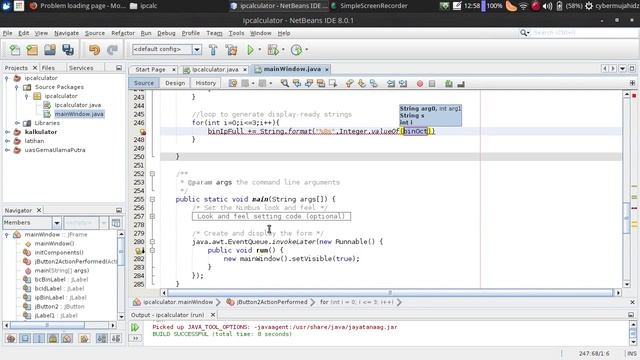Click the error hint lightbulb on line 247
Image resolution: width=640 pixels, height=360 pixels.
point(143,131)
